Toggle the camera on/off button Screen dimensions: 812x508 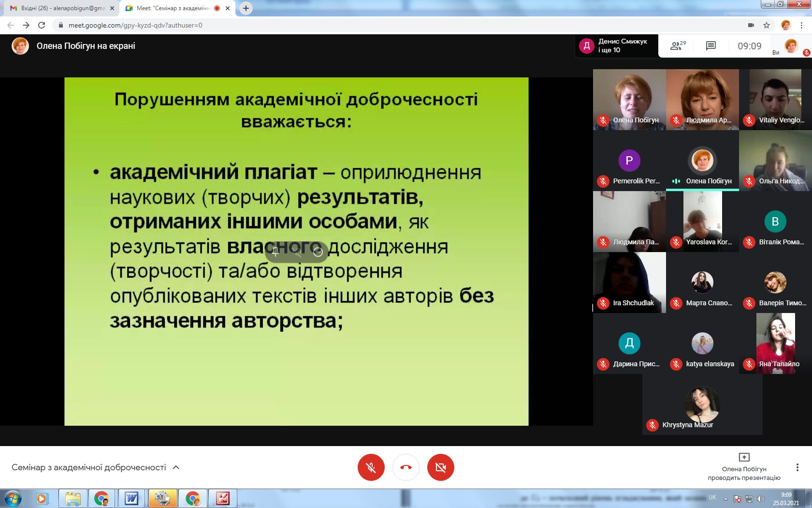440,467
